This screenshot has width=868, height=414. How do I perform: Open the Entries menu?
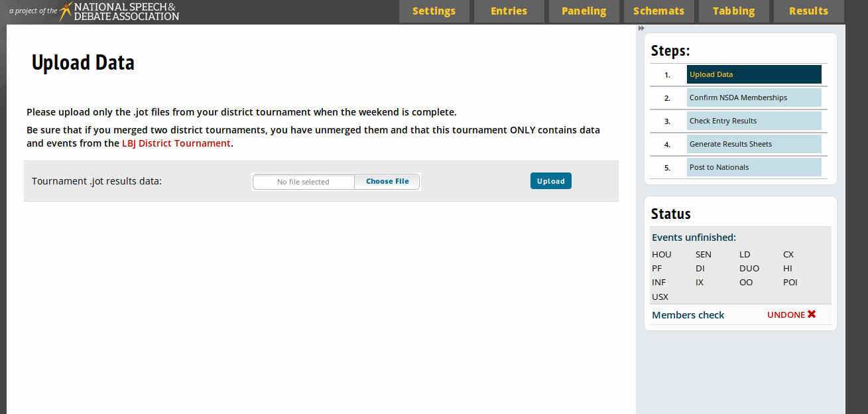pos(509,11)
